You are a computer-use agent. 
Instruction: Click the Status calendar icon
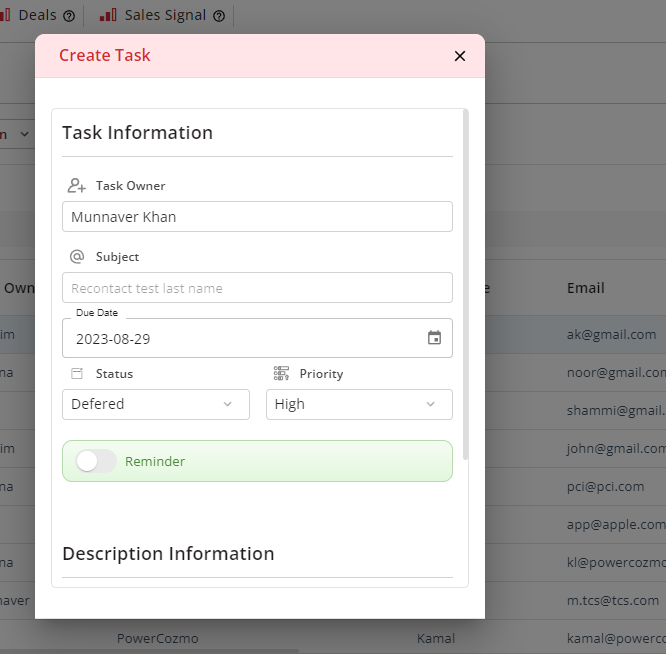[77, 373]
